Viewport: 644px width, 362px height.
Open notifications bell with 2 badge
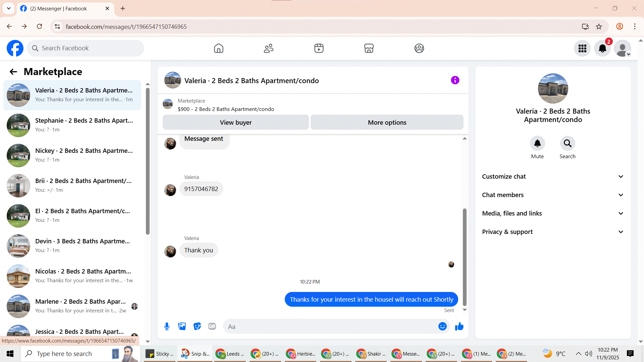(602, 48)
